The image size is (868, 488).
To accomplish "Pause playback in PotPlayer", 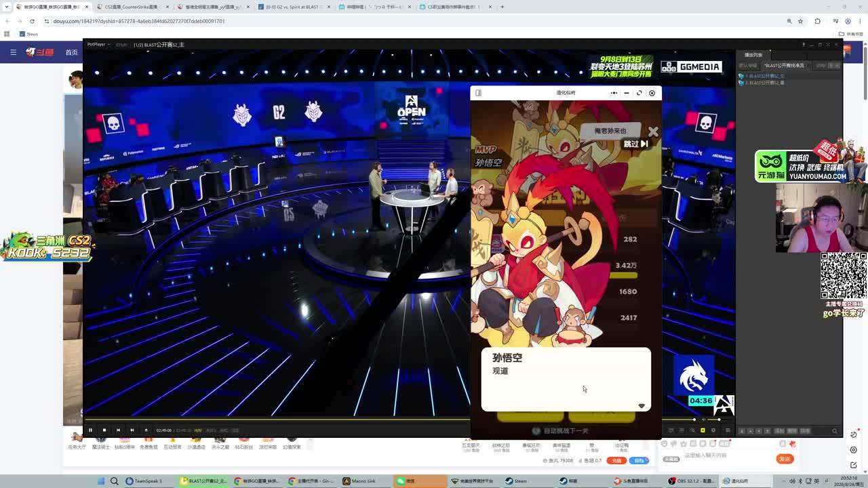I will (x=90, y=430).
